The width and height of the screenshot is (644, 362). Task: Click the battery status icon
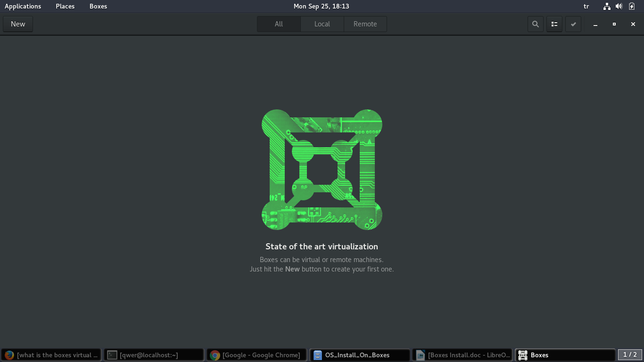632,6
